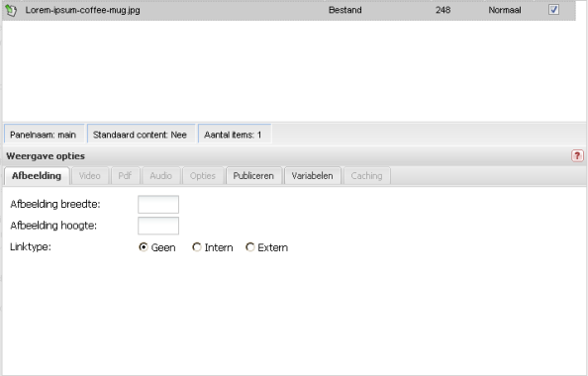Click the Panelnaam: main box

tap(44, 135)
